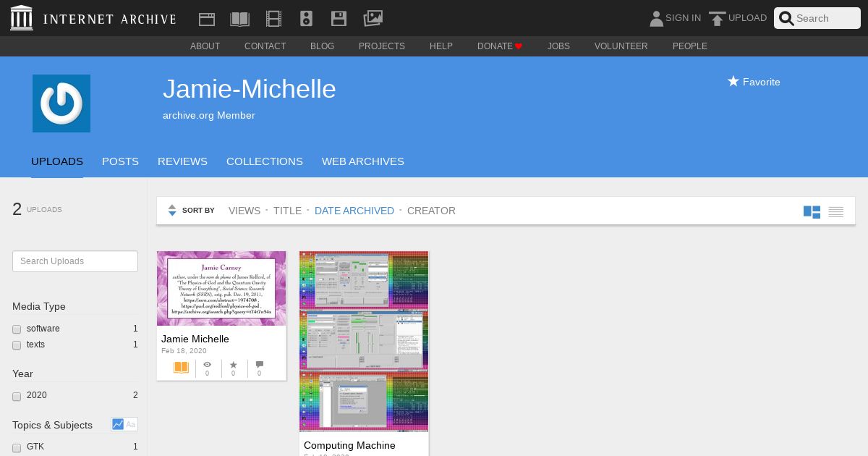Open the Uploads tab
The height and width of the screenshot is (456, 868).
[x=57, y=161]
